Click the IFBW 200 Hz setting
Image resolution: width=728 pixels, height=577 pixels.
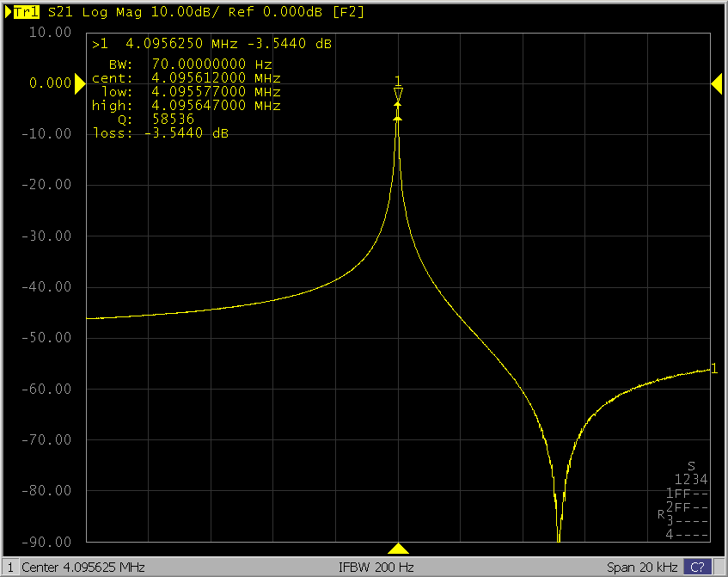click(377, 568)
